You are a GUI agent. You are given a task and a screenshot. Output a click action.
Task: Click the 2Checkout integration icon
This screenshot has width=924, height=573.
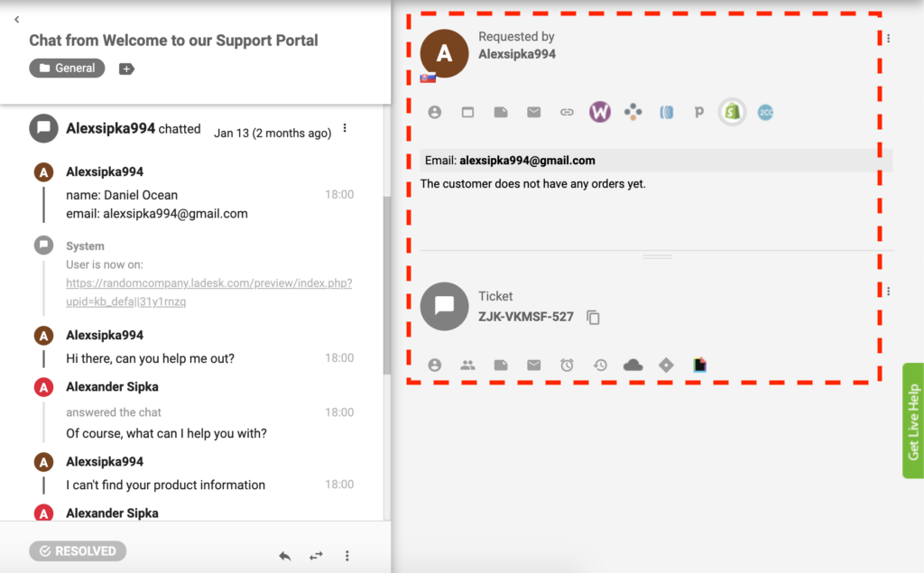point(765,111)
